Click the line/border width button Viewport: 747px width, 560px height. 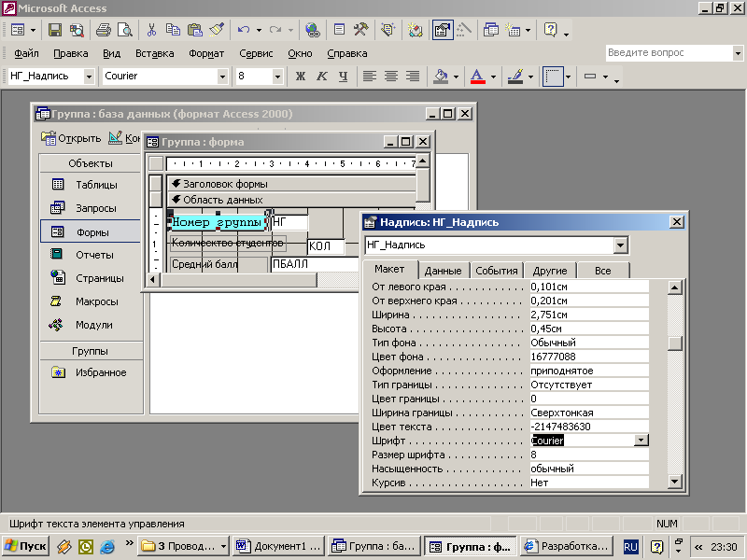click(553, 77)
